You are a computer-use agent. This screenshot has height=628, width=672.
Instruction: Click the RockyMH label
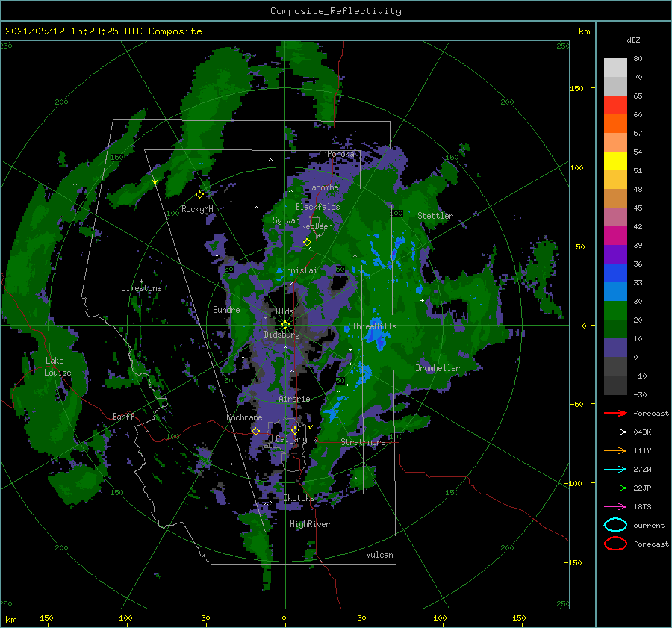197,209
